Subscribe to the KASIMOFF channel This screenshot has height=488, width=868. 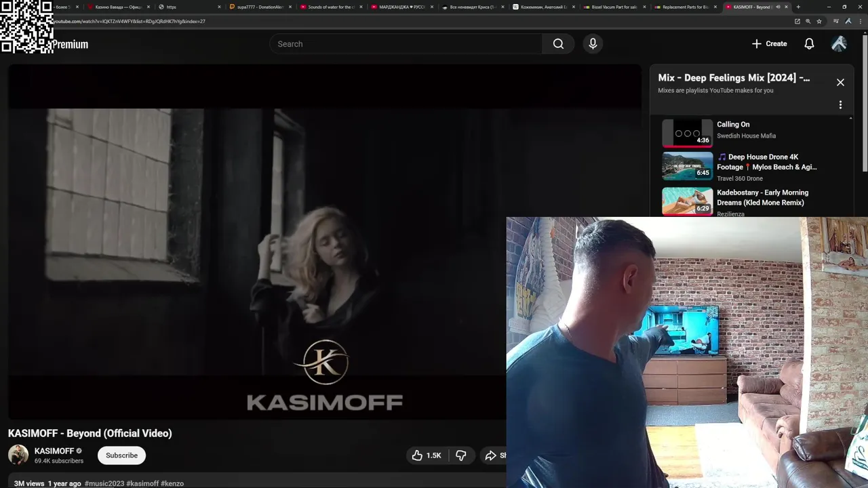click(x=121, y=455)
